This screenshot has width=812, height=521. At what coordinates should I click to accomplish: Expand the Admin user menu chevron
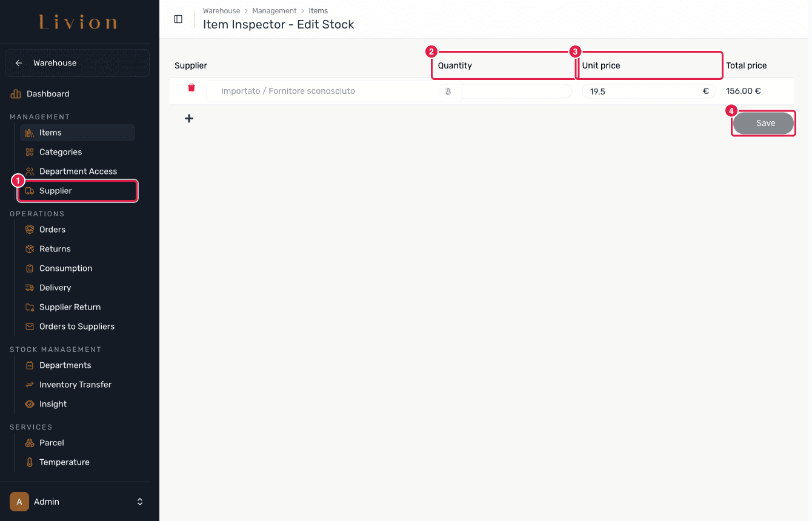140,502
